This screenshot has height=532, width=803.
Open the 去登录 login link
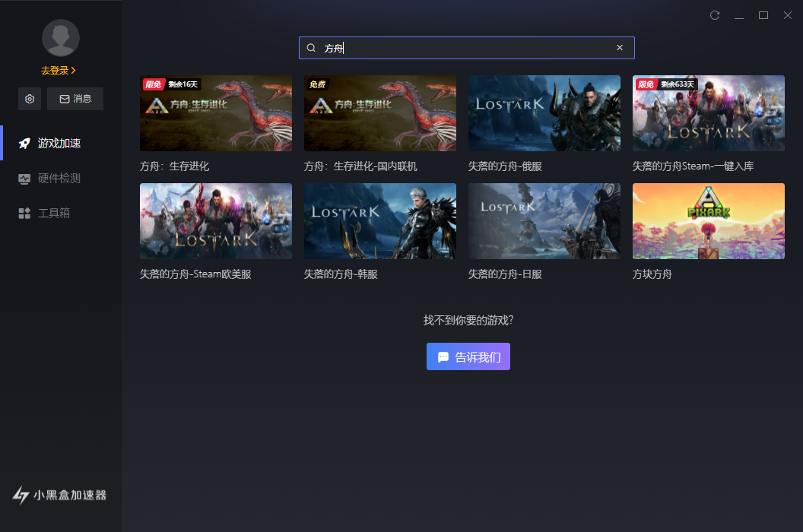[59, 71]
